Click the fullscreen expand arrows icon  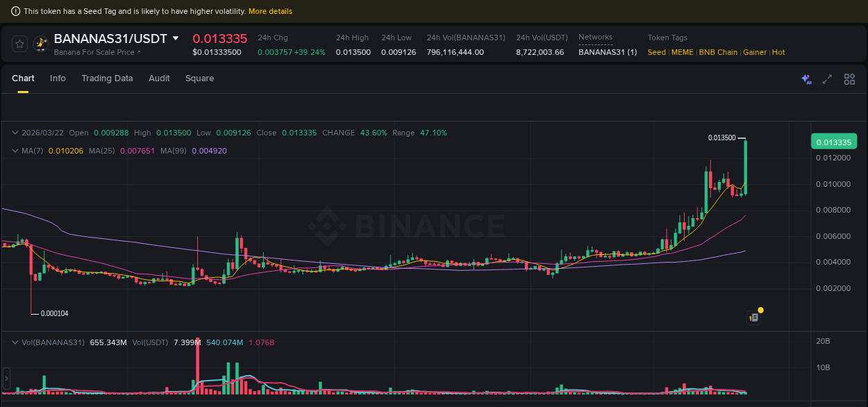(x=826, y=79)
